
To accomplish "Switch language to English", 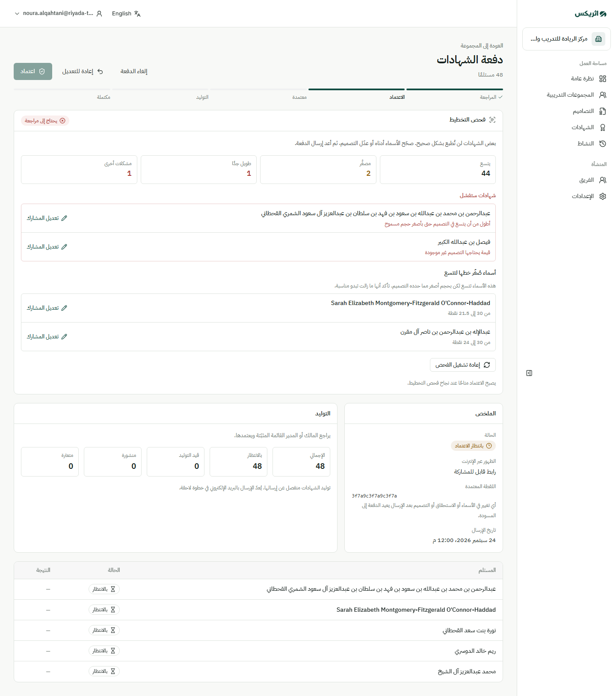I will click(126, 14).
